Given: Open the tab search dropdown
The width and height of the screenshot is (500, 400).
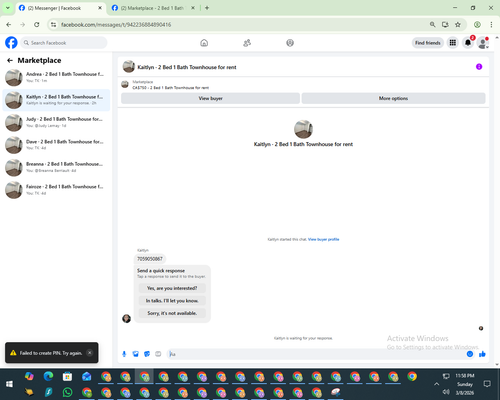Looking at the screenshot, I should coord(8,8).
